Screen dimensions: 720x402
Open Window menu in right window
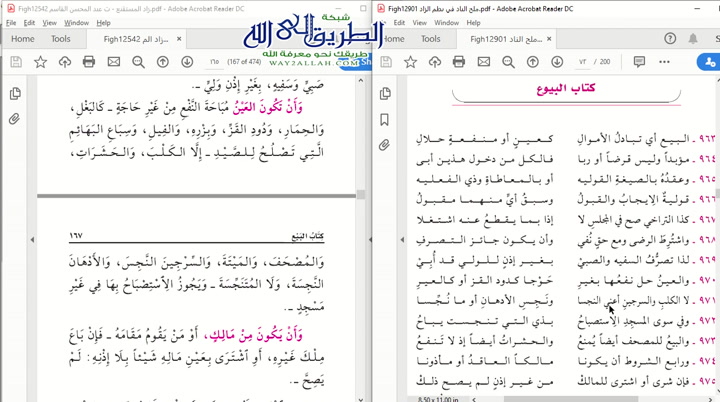(x=446, y=23)
